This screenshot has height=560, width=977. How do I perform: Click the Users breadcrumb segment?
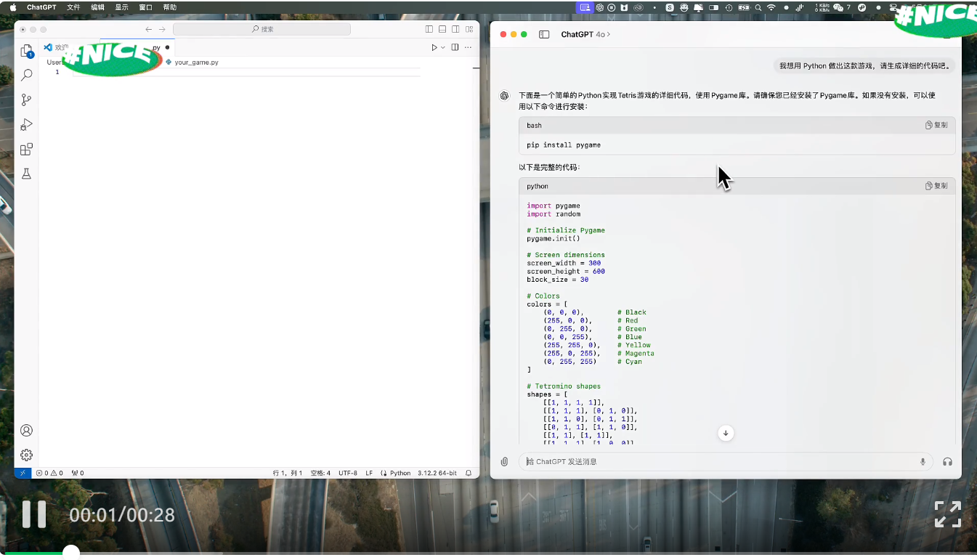point(54,62)
